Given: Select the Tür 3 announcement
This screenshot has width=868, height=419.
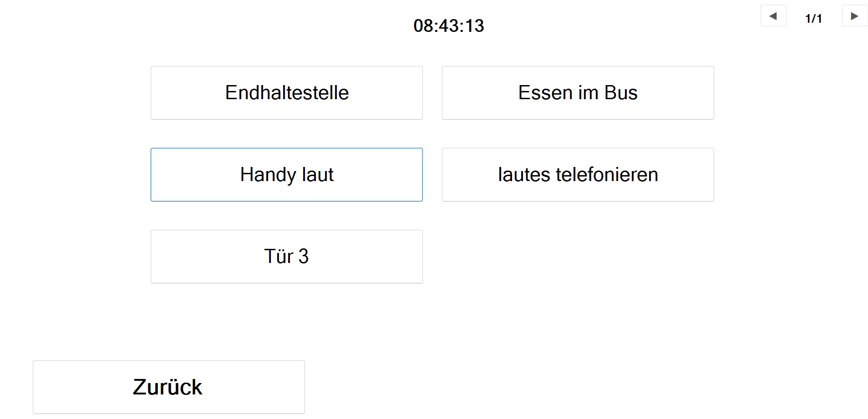Looking at the screenshot, I should click(x=286, y=256).
